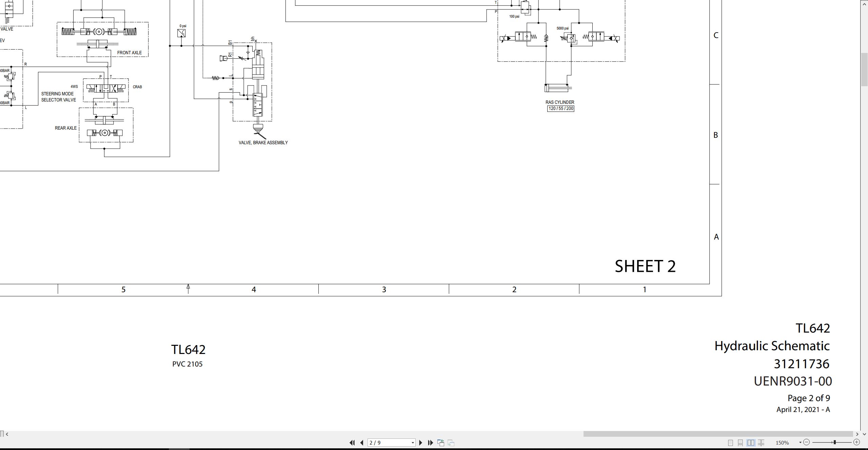This screenshot has height=450, width=868.
Task: Click the grid column number 5
Action: tap(123, 289)
